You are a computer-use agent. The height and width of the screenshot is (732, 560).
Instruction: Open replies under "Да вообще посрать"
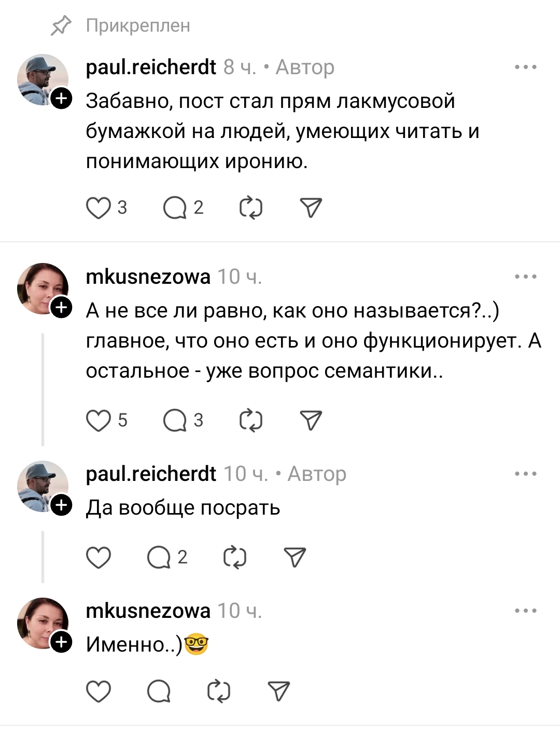159,558
